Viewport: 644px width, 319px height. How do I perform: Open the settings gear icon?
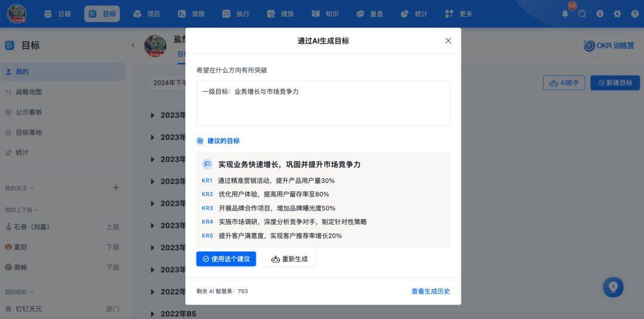[617, 14]
